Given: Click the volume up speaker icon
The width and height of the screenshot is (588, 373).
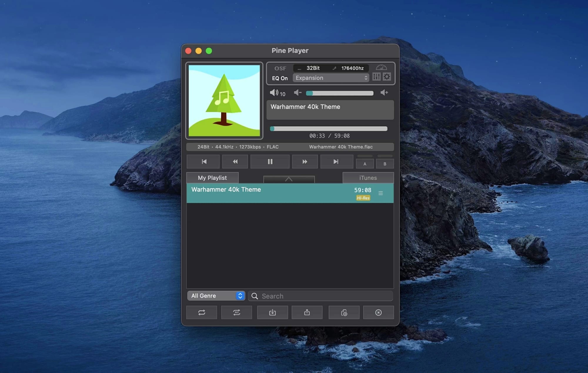Looking at the screenshot, I should [384, 93].
